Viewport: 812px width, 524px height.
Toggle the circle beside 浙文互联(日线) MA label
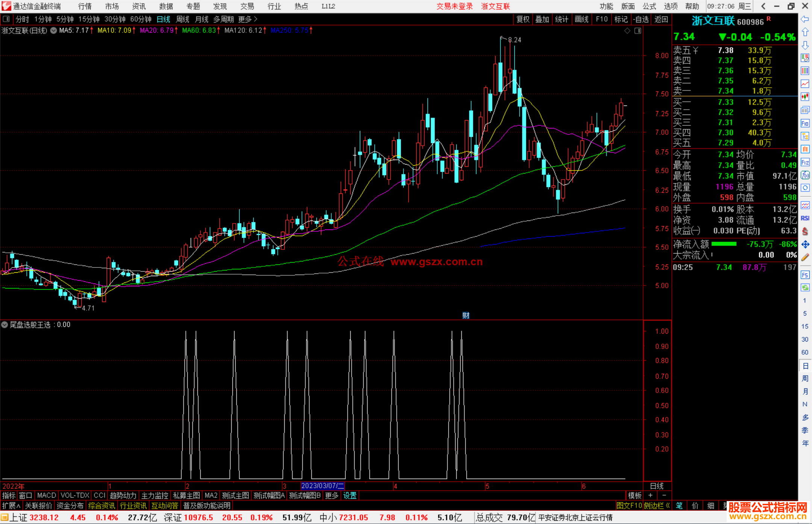click(x=54, y=30)
